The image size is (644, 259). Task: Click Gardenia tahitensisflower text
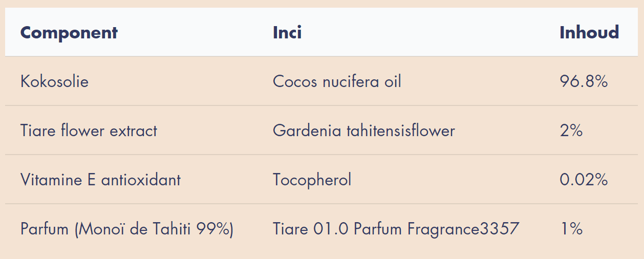[363, 131]
